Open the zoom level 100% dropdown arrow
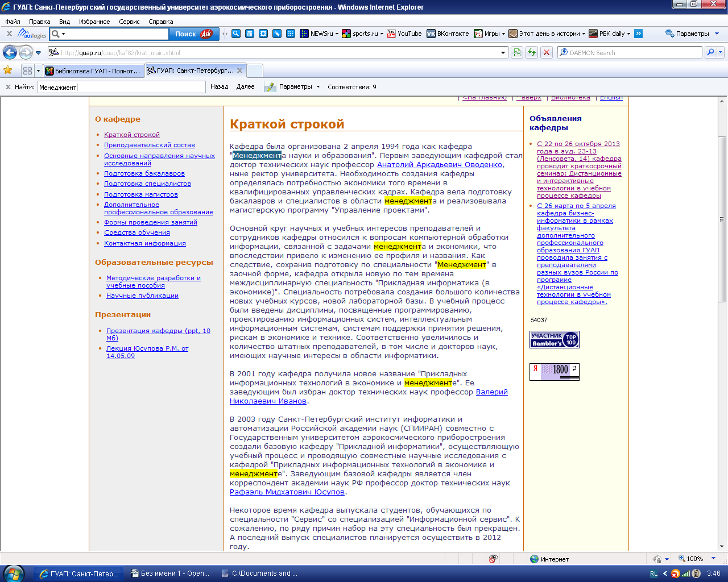728x582 pixels. (713, 559)
